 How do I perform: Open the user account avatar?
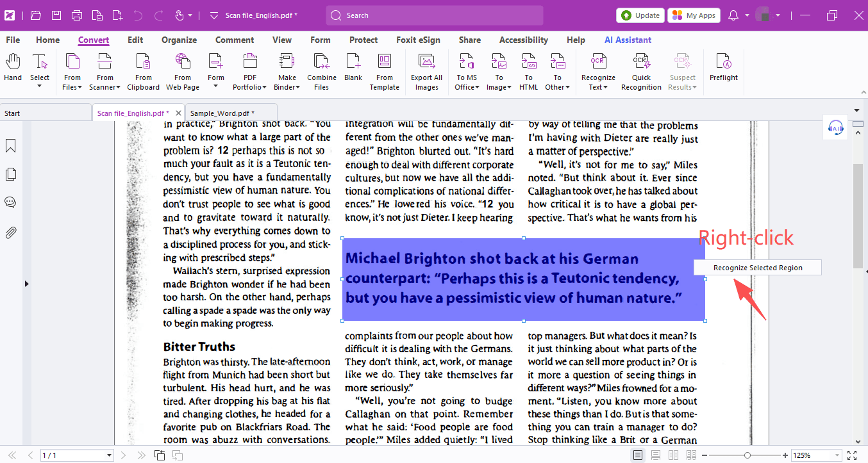click(x=762, y=15)
